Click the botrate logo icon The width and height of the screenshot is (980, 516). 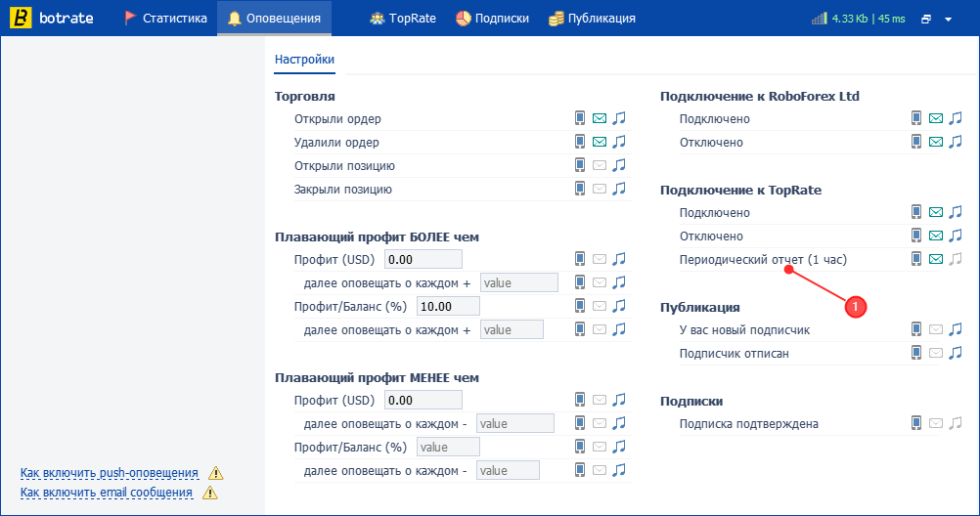(x=21, y=19)
